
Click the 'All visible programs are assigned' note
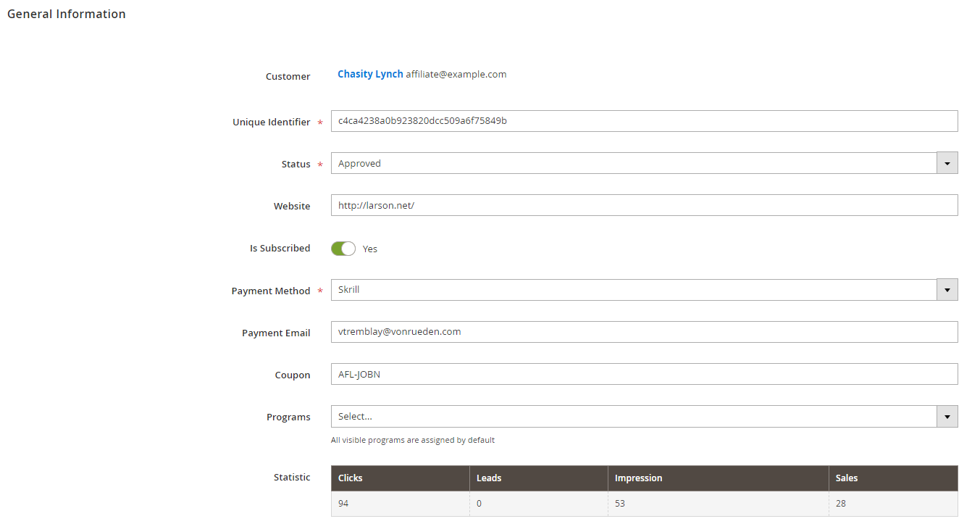(x=413, y=440)
